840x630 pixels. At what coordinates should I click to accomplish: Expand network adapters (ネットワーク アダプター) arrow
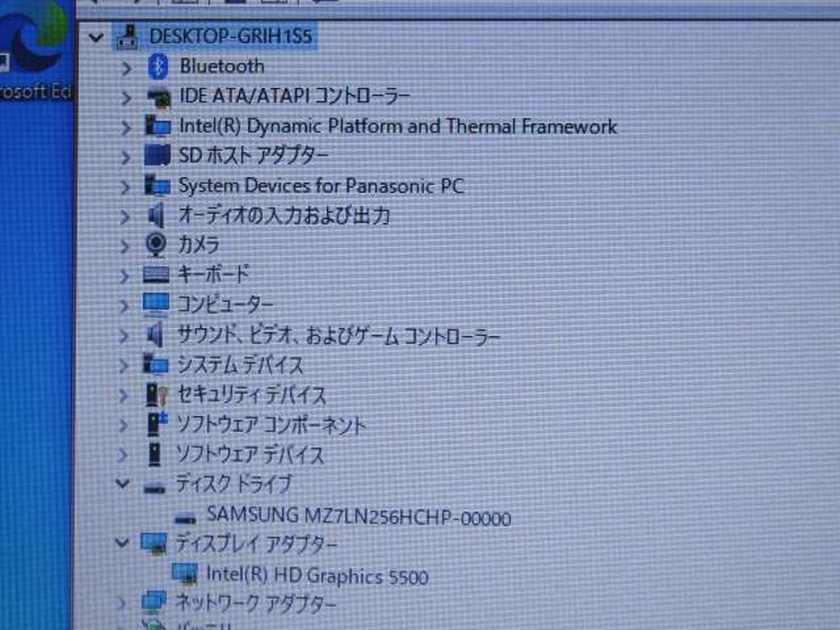tap(122, 603)
